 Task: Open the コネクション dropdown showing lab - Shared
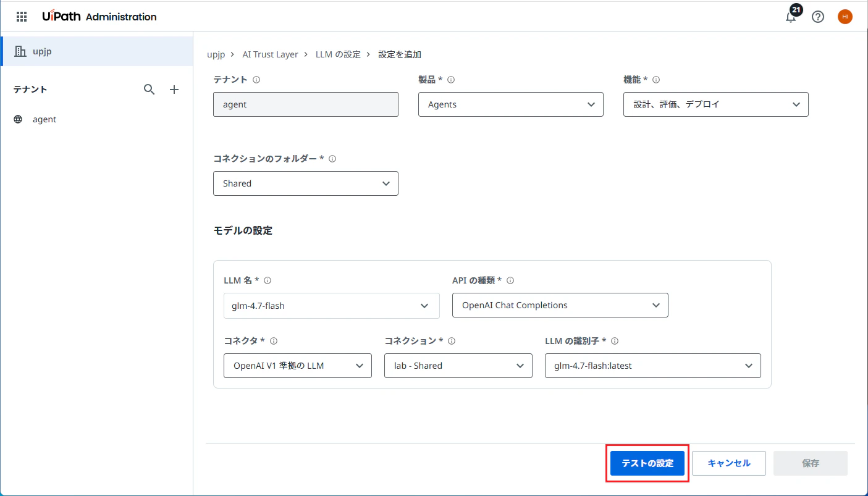[458, 366]
